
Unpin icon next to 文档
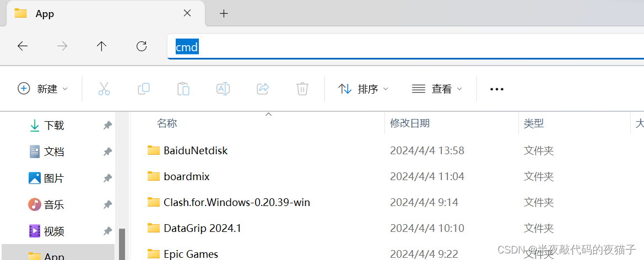tap(107, 151)
